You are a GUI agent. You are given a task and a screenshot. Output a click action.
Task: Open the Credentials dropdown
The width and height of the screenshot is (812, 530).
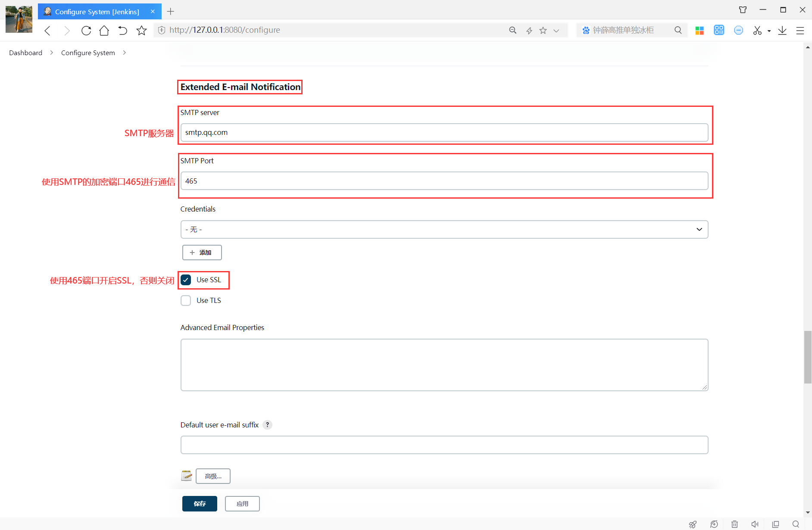click(x=444, y=229)
